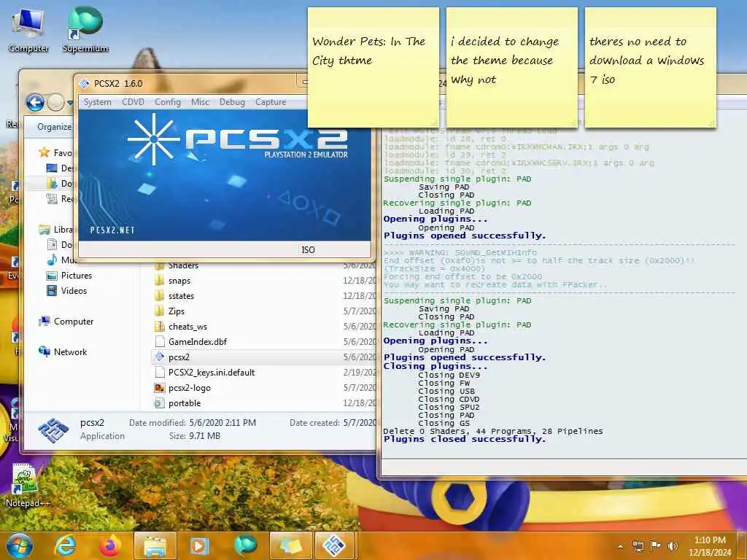
Task: Select Pictures library in navigation pane
Action: point(69,275)
